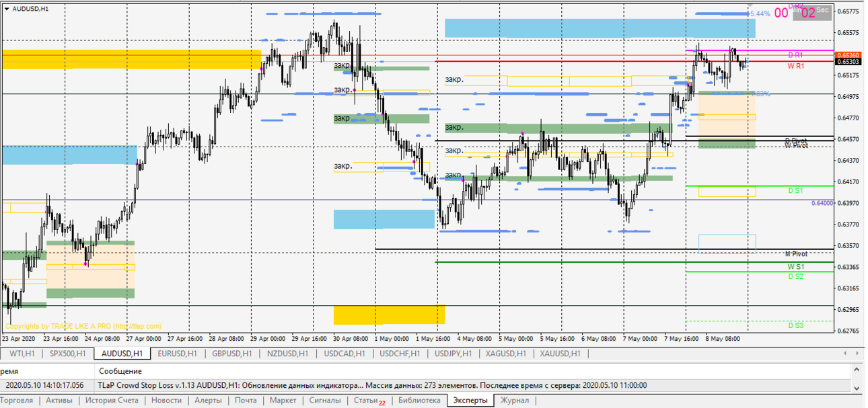Click the 0.65360 orange price label
This screenshot has width=868, height=408.
pos(847,55)
